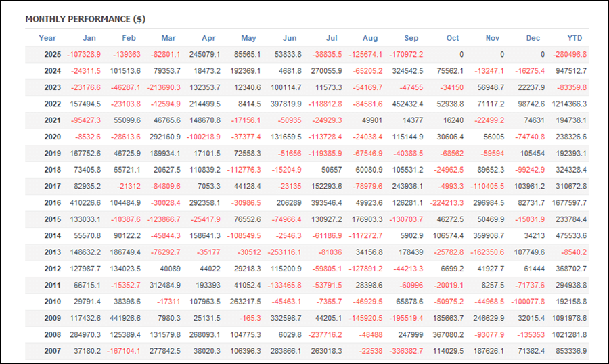Viewport: 609px width, 364px height.
Task: Click the 2016 YTD value 1677597.7
Action: point(568,203)
